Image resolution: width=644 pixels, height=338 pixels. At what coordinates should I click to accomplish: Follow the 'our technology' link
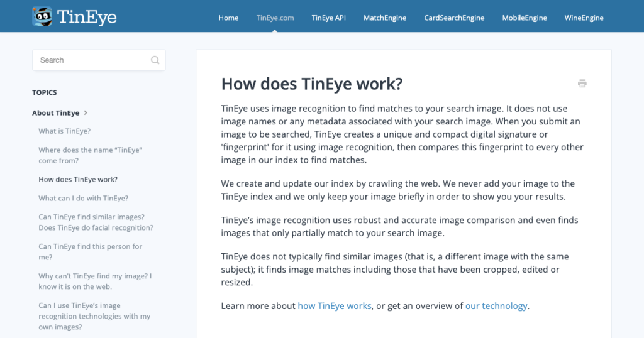(x=496, y=306)
